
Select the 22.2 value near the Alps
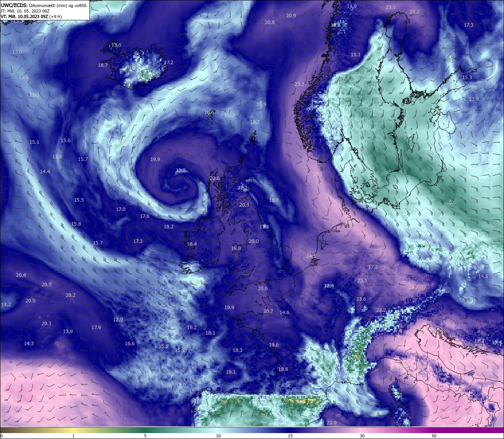tap(381, 310)
